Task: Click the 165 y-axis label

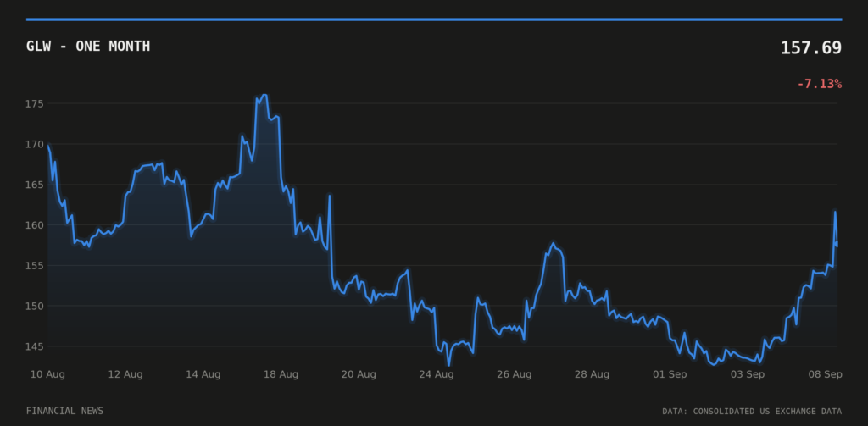Action: 34,185
